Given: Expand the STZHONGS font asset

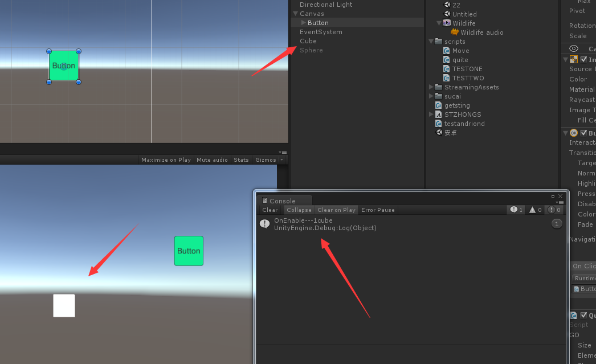Looking at the screenshot, I should (x=431, y=114).
